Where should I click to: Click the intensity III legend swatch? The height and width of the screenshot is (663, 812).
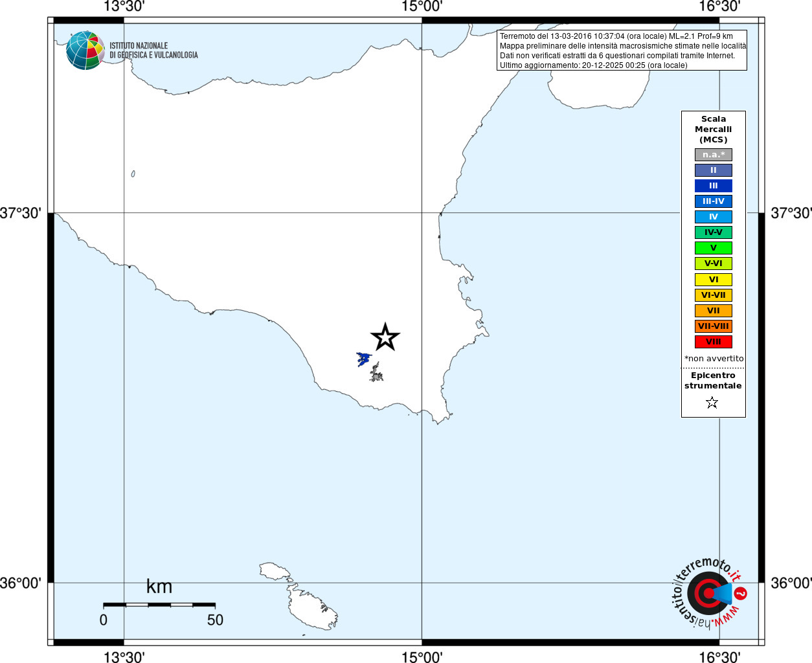[x=713, y=186]
